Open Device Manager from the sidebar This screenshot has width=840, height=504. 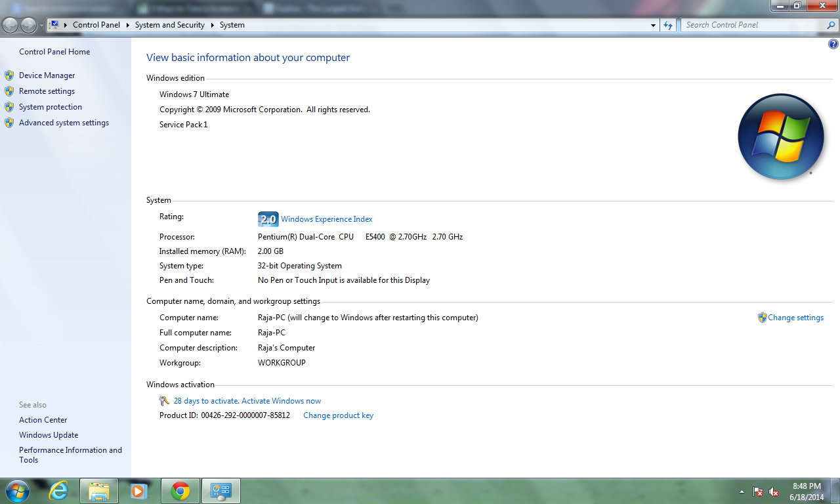coord(47,75)
